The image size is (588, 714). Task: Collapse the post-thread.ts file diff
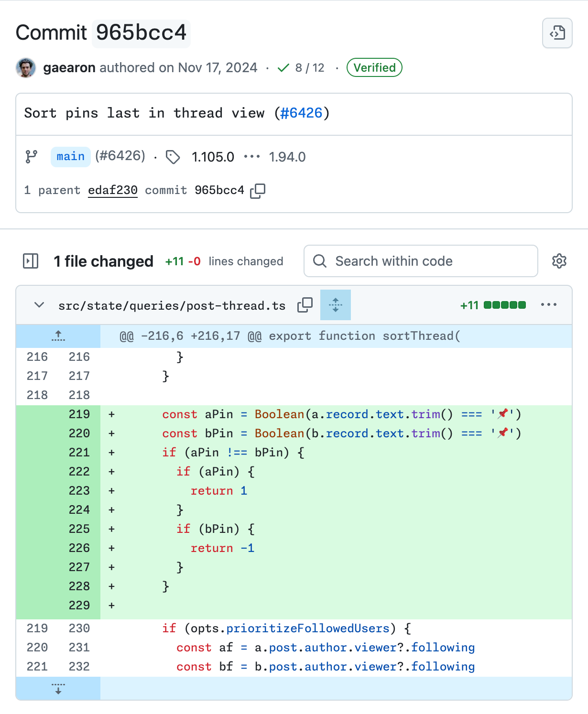(39, 305)
